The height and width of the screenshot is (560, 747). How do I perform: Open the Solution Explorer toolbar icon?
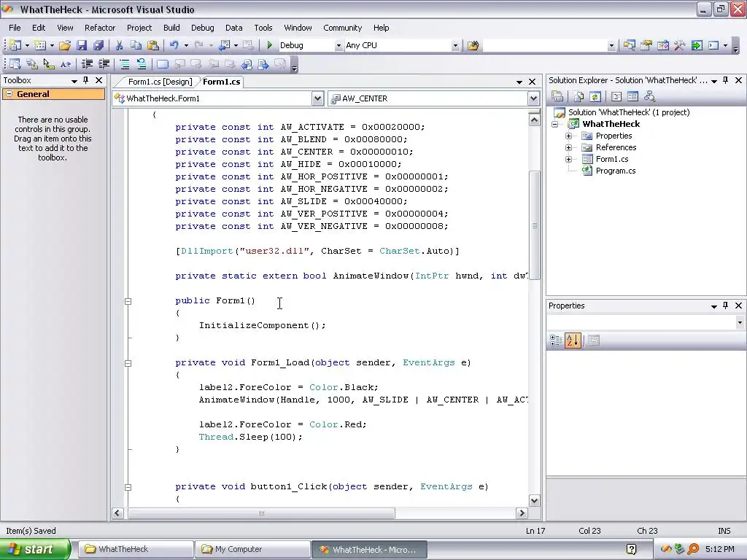[x=630, y=45]
